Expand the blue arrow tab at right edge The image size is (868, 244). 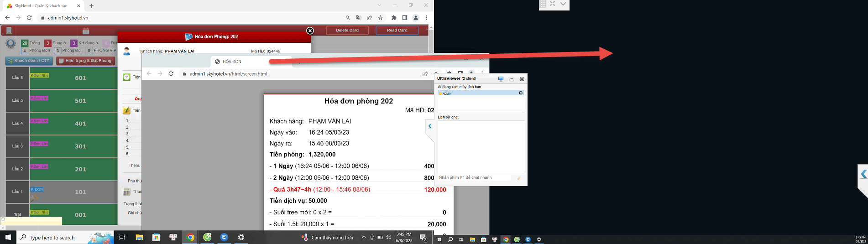tap(863, 174)
